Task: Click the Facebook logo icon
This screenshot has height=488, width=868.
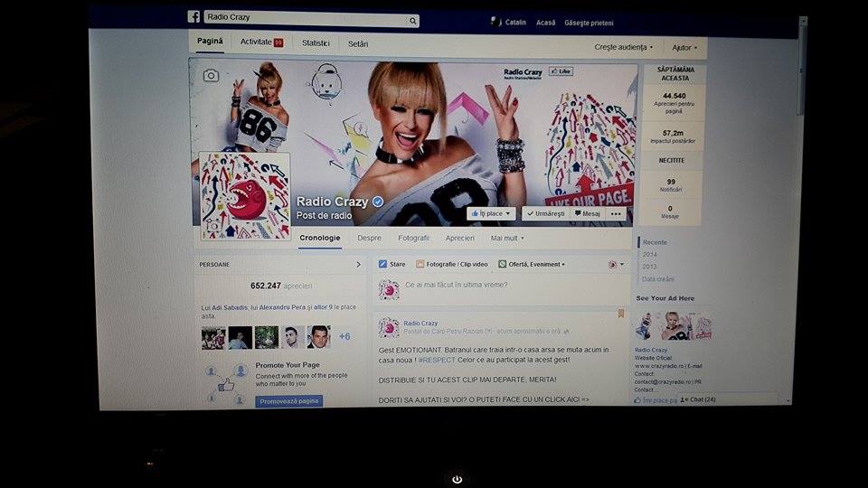Action: tap(193, 16)
